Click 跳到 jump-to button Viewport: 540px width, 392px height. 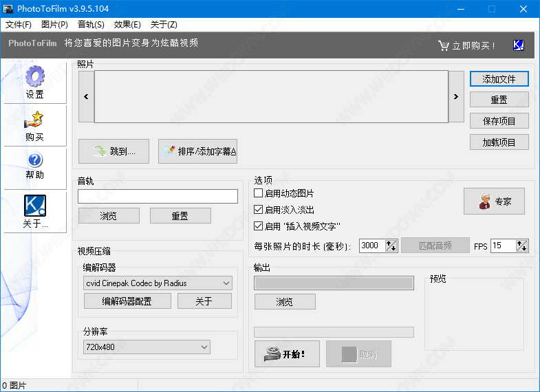pyautogui.click(x=114, y=151)
